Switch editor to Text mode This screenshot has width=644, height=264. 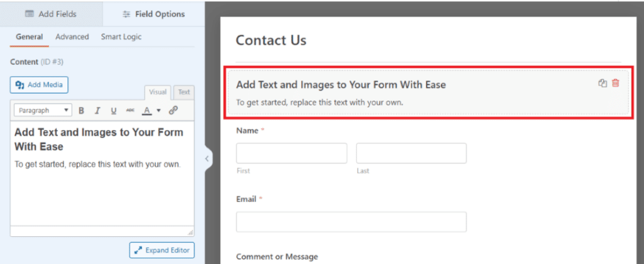coord(184,92)
